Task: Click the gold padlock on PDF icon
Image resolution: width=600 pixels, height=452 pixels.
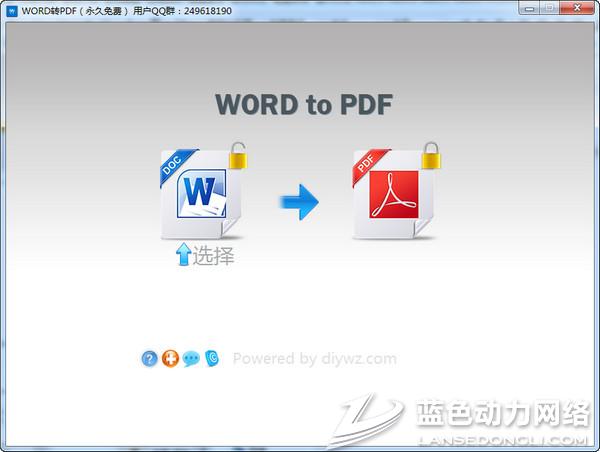Action: 432,157
